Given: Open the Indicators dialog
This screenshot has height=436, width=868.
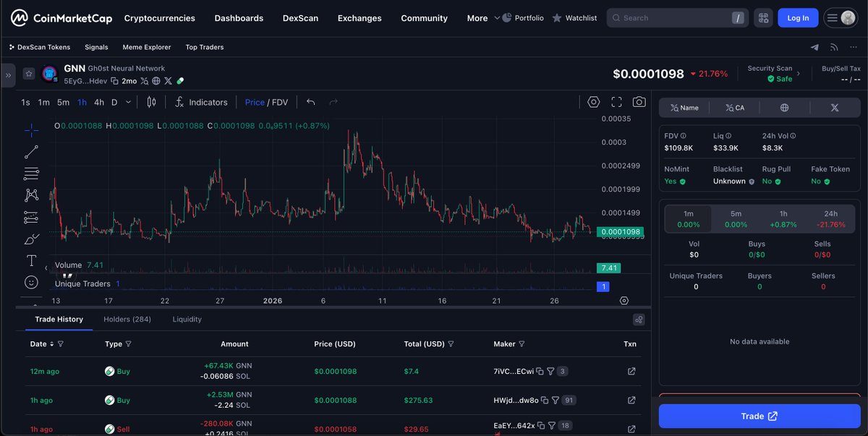Looking at the screenshot, I should coord(201,102).
